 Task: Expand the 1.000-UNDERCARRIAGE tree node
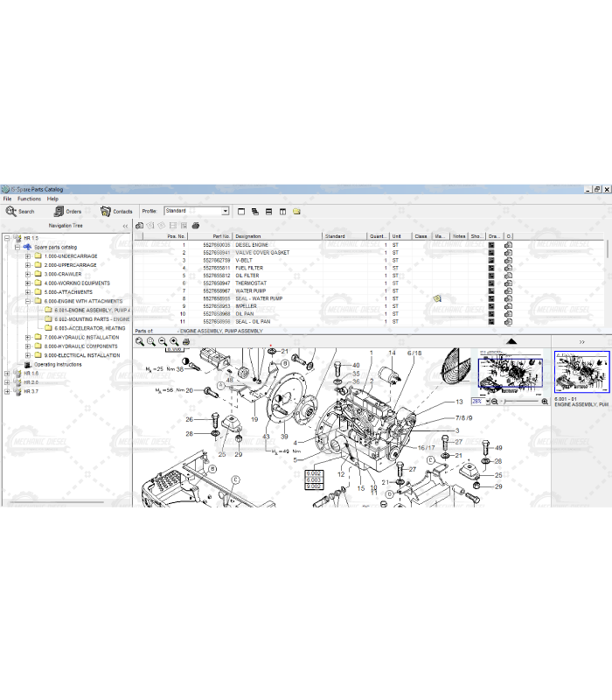[28, 256]
